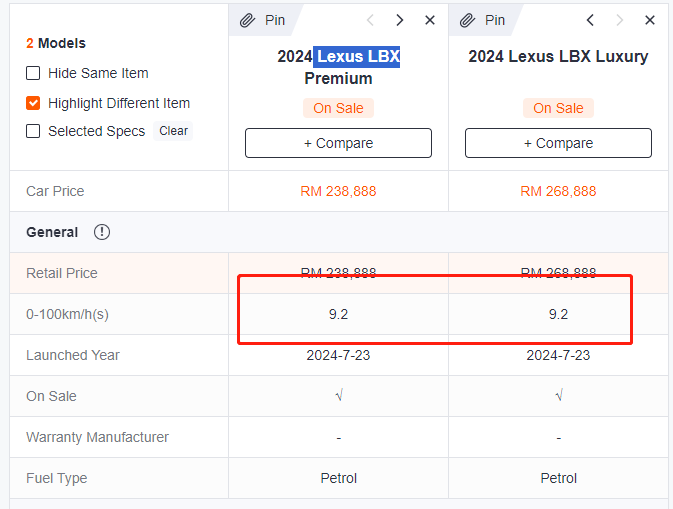The height and width of the screenshot is (509, 673).
Task: Click the 2024-7-23 launch date for LBX Luxury
Action: point(558,355)
